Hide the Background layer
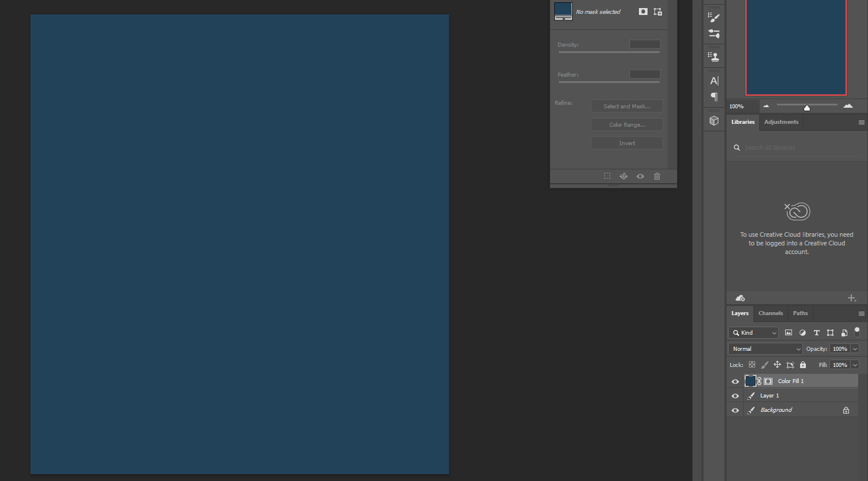The image size is (868, 481). click(735, 410)
